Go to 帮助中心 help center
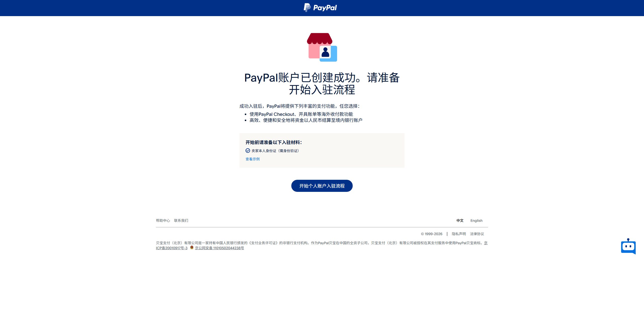The image size is (644, 320). 163,221
